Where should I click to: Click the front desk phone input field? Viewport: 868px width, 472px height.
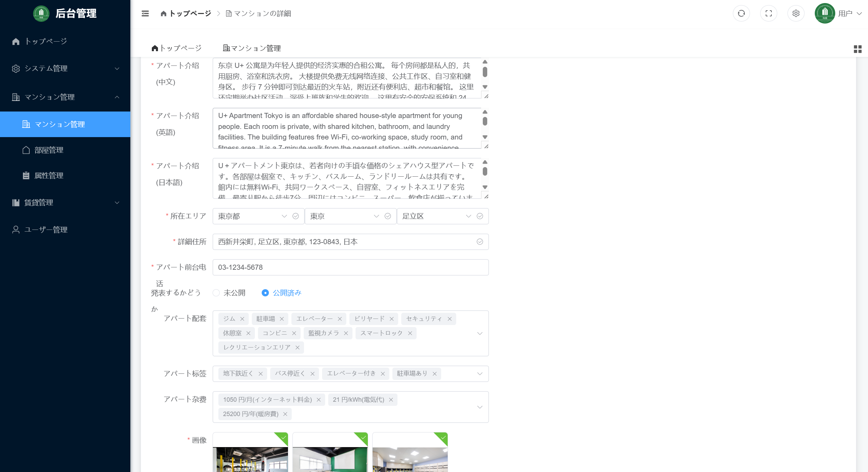[350, 267]
